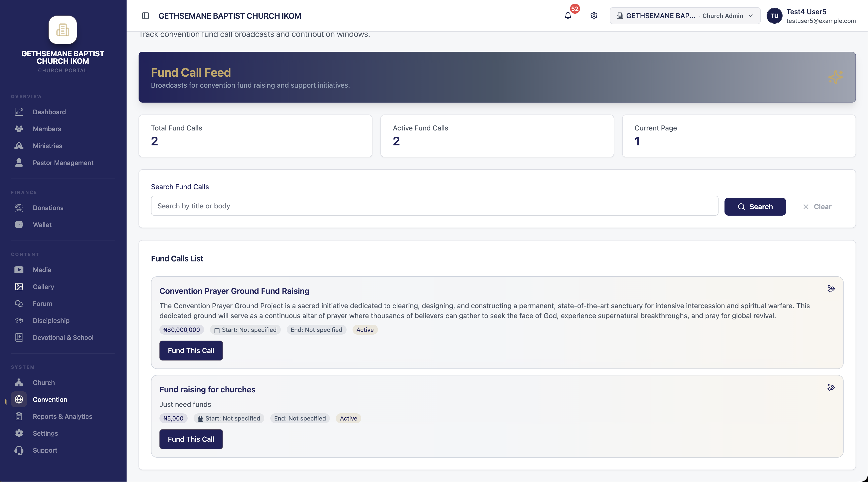
Task: Click the Total Fund Calls stat card
Action: click(255, 136)
